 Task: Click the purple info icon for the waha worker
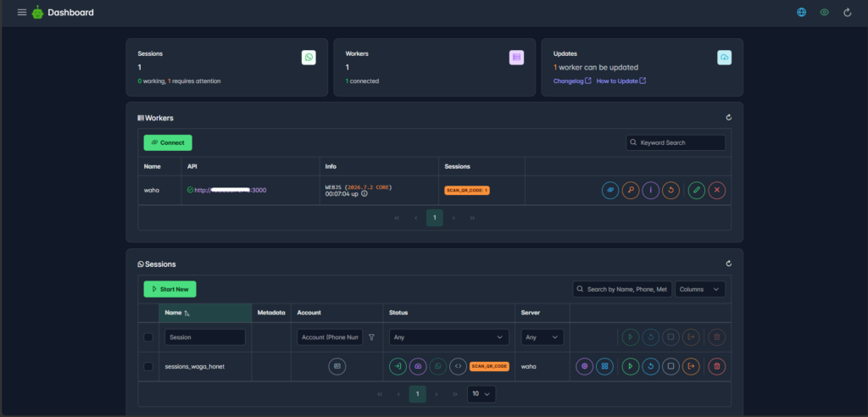[x=650, y=190]
